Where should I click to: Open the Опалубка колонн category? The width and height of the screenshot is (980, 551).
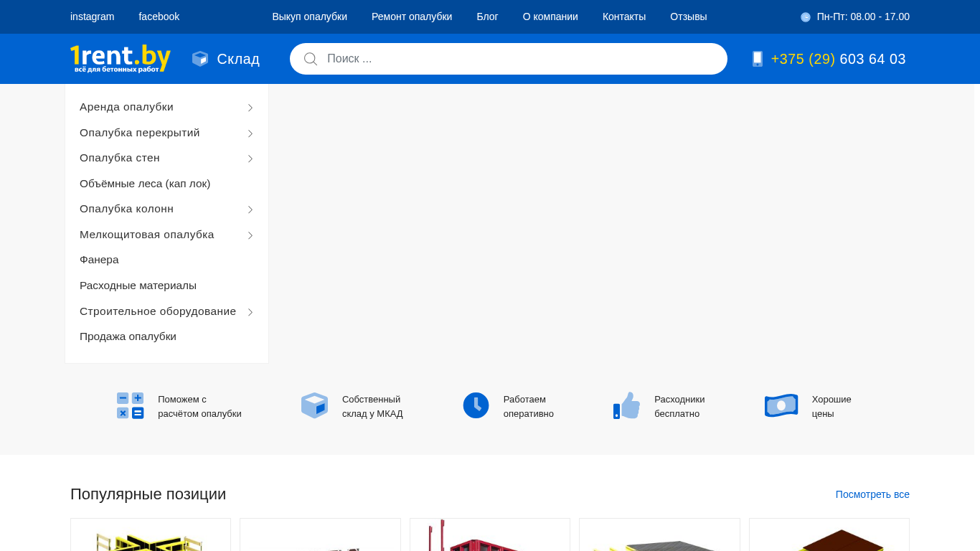tap(126, 209)
